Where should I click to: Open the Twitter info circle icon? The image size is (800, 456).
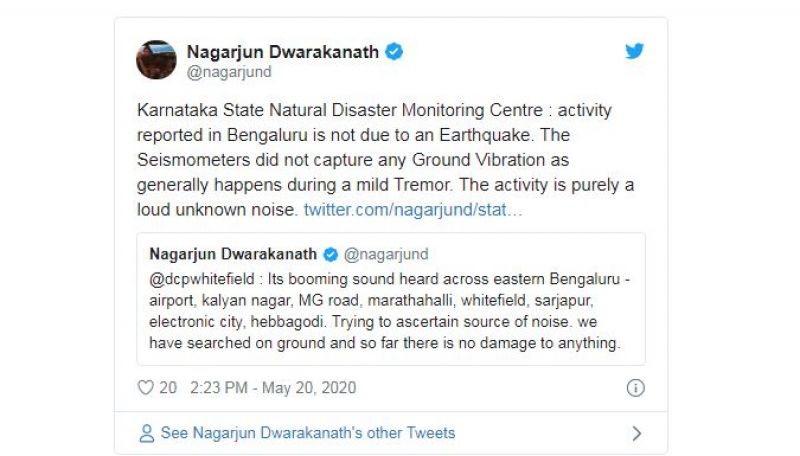pyautogui.click(x=635, y=388)
